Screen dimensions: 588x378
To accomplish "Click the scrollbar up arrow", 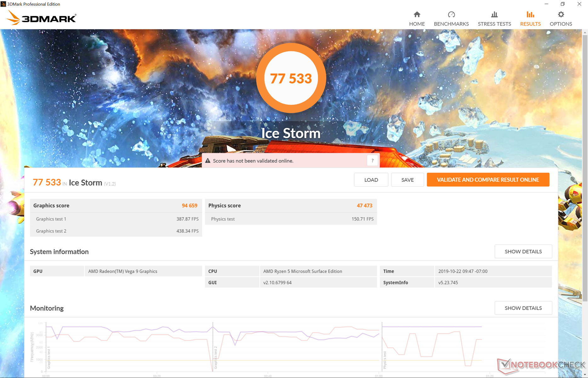I will pyautogui.click(x=585, y=32).
